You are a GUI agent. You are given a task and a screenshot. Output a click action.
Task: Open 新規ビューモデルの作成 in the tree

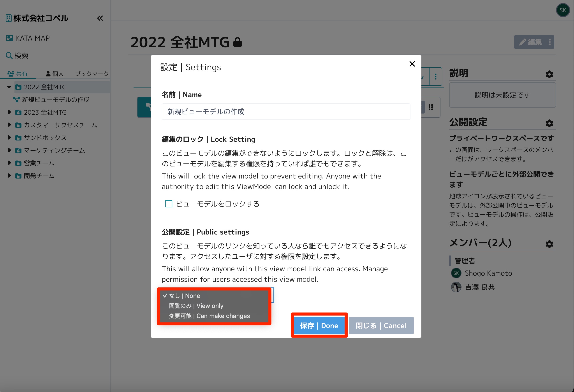(x=51, y=100)
